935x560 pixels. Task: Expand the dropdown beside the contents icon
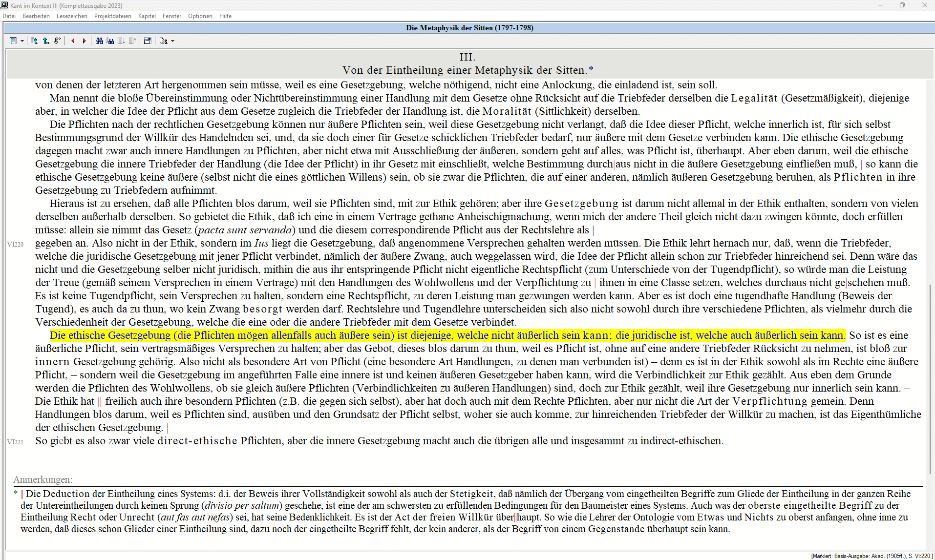[22, 41]
